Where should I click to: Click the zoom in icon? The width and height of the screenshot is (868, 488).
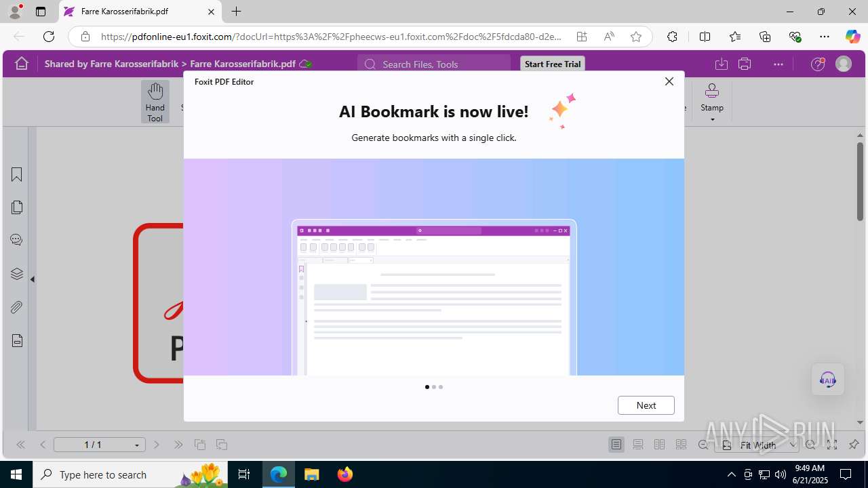click(810, 445)
